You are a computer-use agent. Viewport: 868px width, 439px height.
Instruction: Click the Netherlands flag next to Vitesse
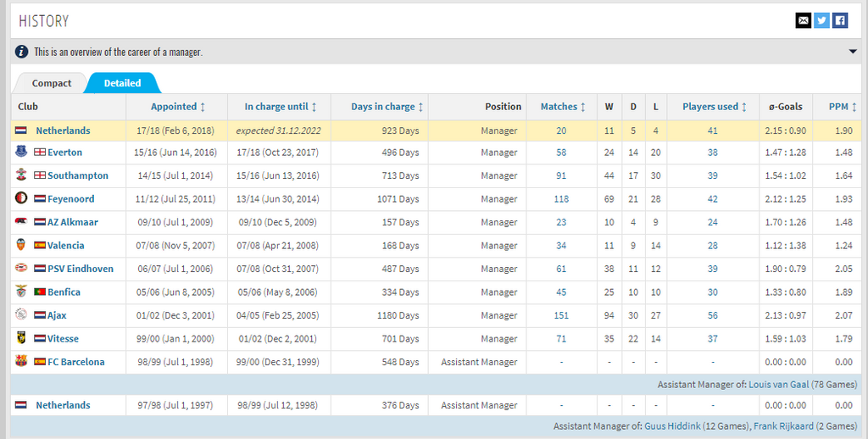point(40,338)
